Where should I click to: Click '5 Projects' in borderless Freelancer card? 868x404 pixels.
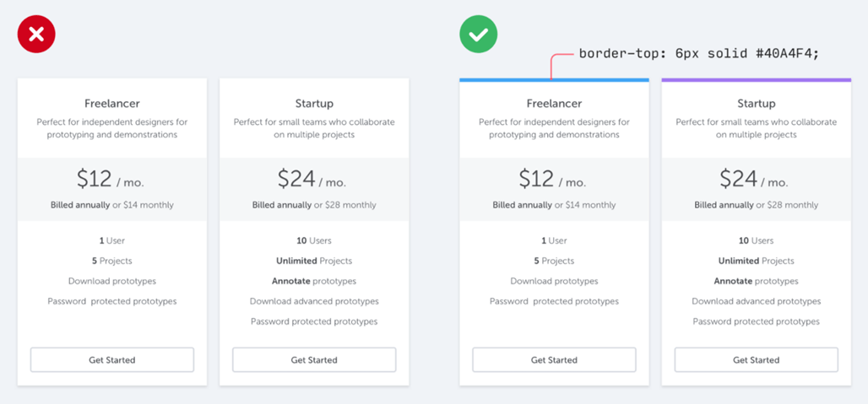(112, 261)
